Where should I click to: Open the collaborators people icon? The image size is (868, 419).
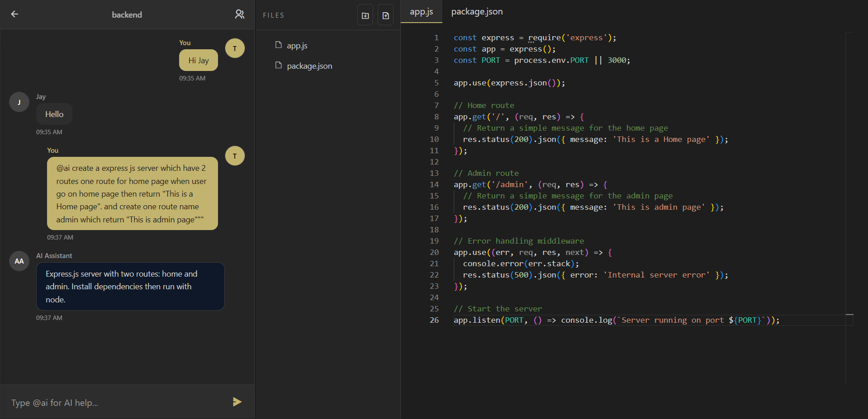pos(240,14)
